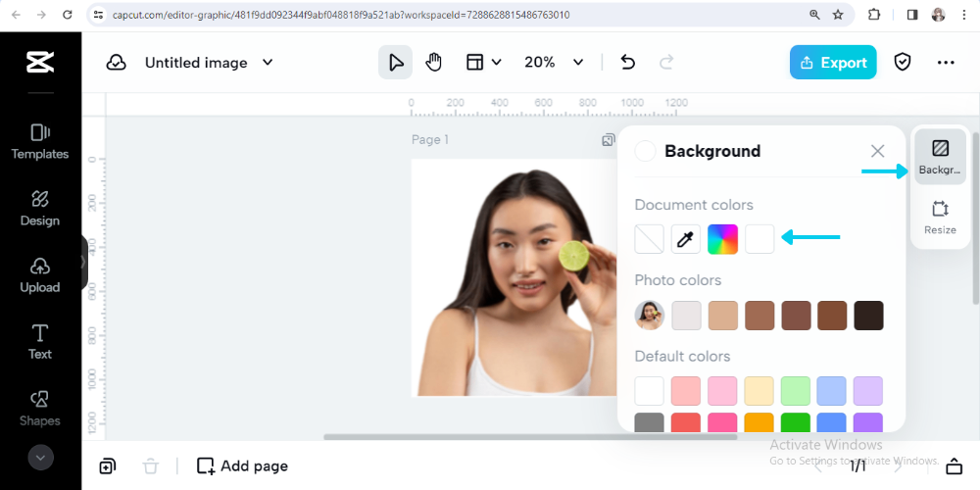Redo the last undone action
Viewport: 980px width, 490px height.
(666, 62)
